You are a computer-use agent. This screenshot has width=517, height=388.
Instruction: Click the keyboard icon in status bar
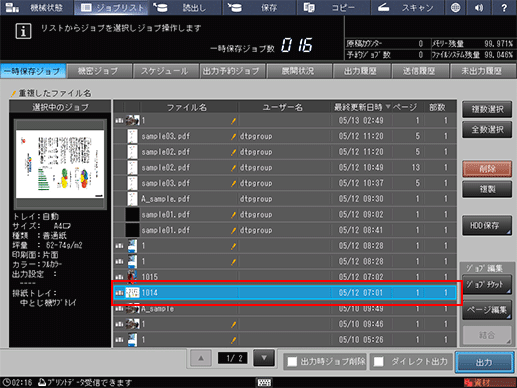tap(264, 382)
